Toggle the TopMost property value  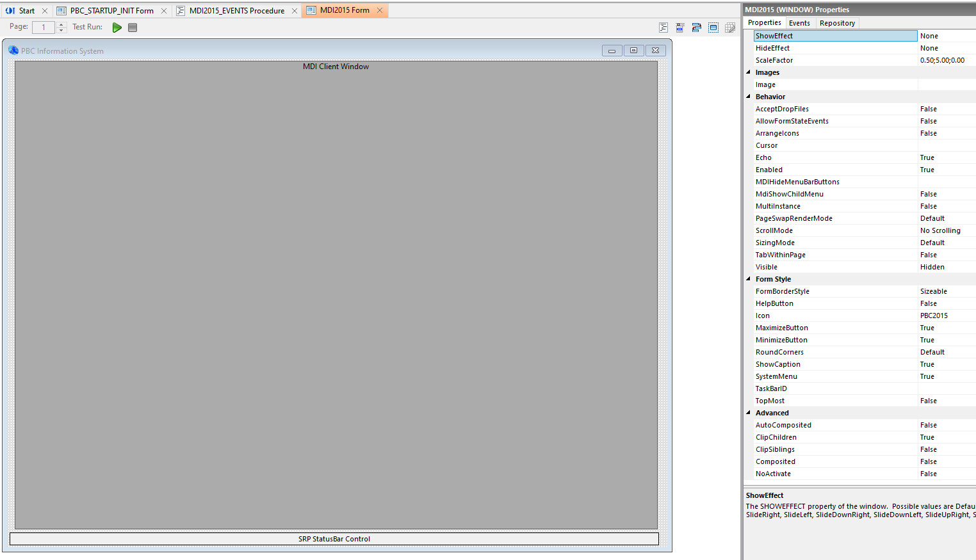click(947, 401)
